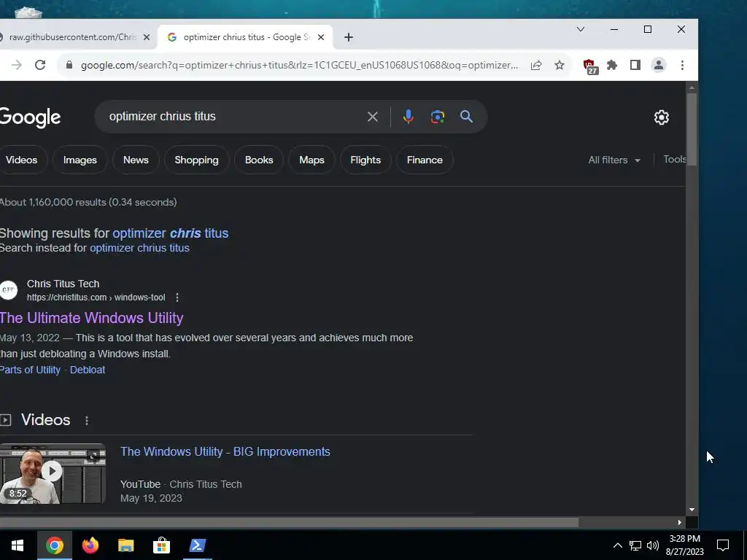The width and height of the screenshot is (747, 560).
Task: Open Chrome three-dot menu
Action: [682, 65]
